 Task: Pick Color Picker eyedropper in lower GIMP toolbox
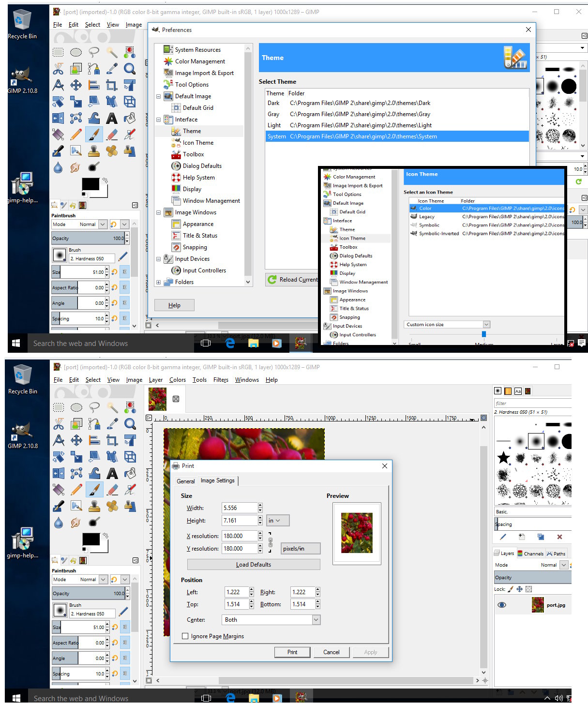coord(112,424)
